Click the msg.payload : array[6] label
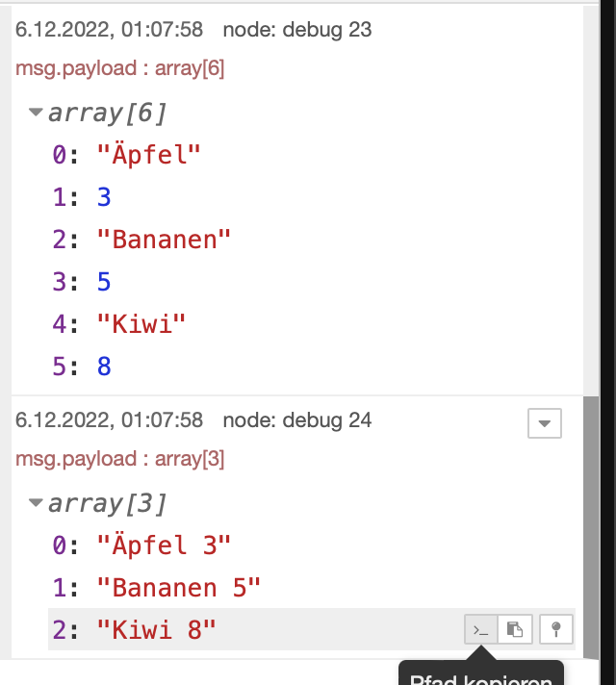This screenshot has width=616, height=685. (120, 69)
